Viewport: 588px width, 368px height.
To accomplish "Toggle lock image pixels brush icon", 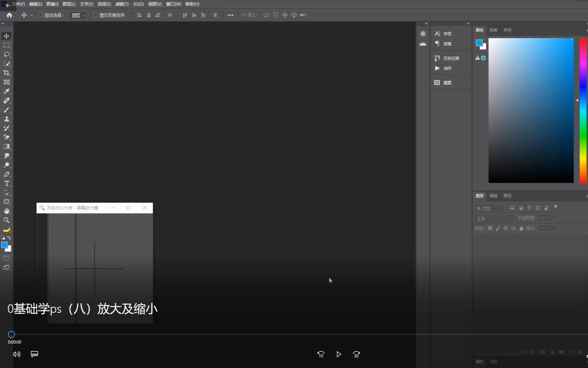I will pyautogui.click(x=498, y=228).
